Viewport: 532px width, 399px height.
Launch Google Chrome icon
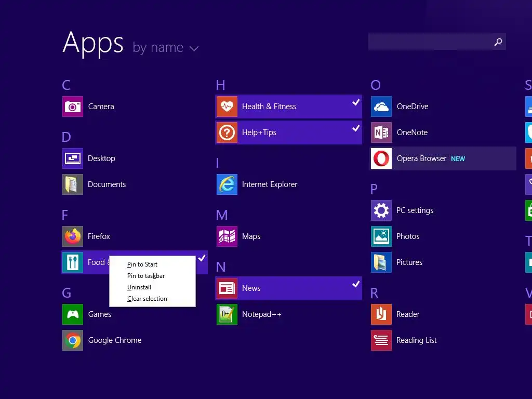tap(73, 340)
